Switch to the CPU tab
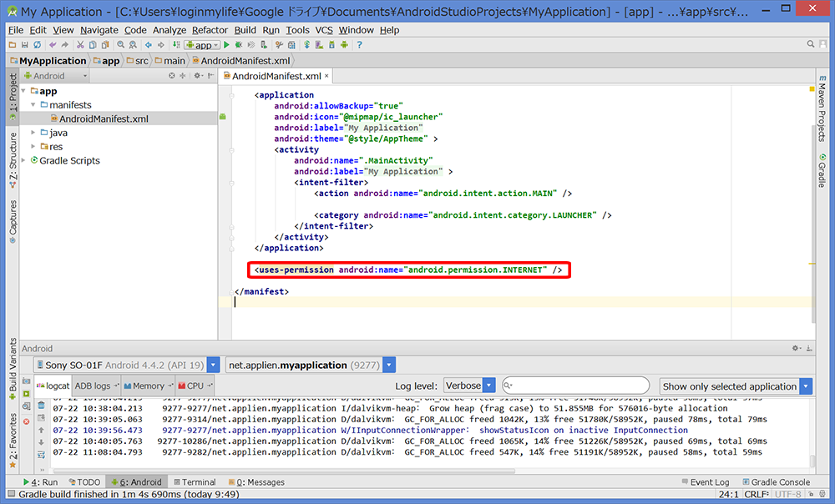Image resolution: width=835 pixels, height=504 pixels. (x=195, y=386)
